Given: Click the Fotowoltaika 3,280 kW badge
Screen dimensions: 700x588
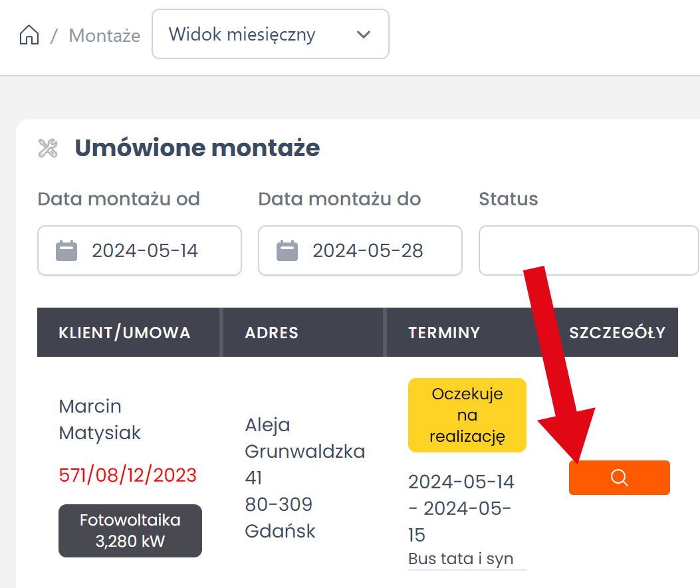Looking at the screenshot, I should pos(130,530).
